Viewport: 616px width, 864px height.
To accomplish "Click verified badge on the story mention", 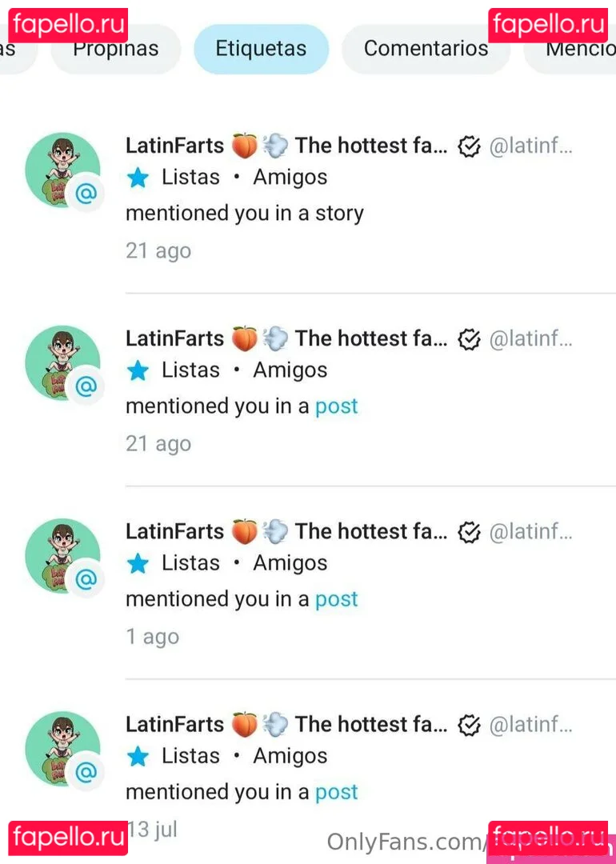I will [x=469, y=146].
